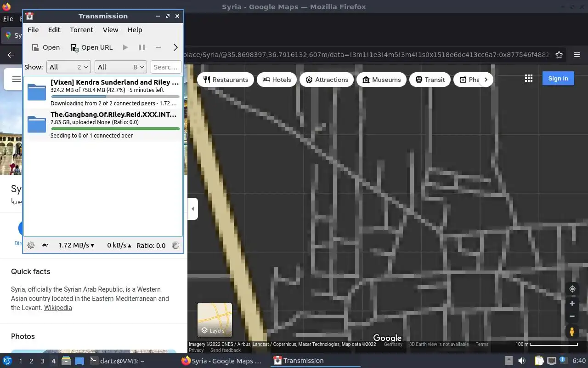Click the Transmission title bar app icon
The width and height of the screenshot is (588, 368).
pos(29,16)
